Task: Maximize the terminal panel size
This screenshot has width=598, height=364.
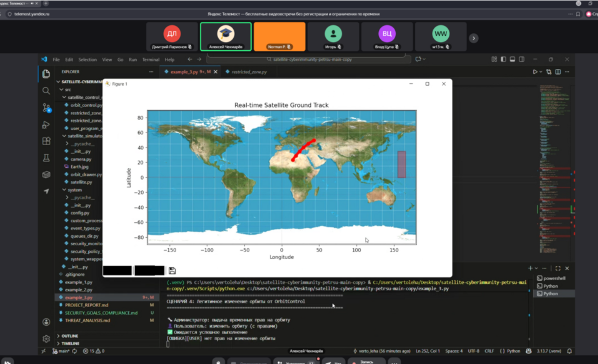Action: point(558,268)
